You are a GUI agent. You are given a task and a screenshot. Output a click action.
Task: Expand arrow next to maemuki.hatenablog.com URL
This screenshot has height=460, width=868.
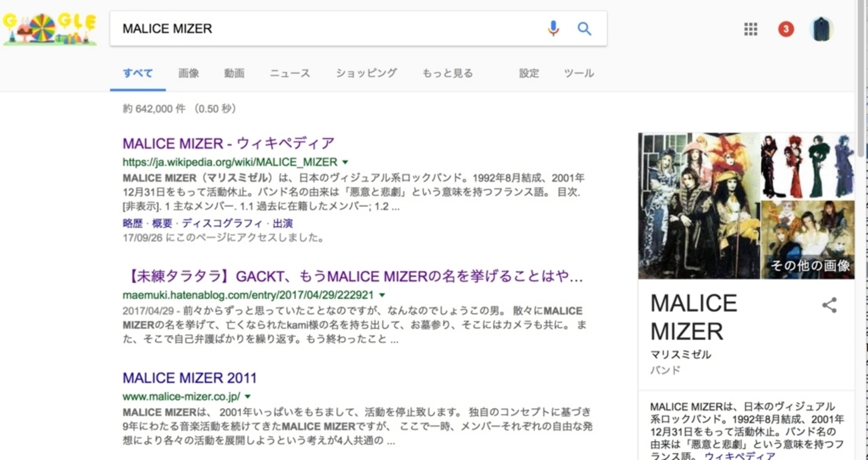point(382,295)
